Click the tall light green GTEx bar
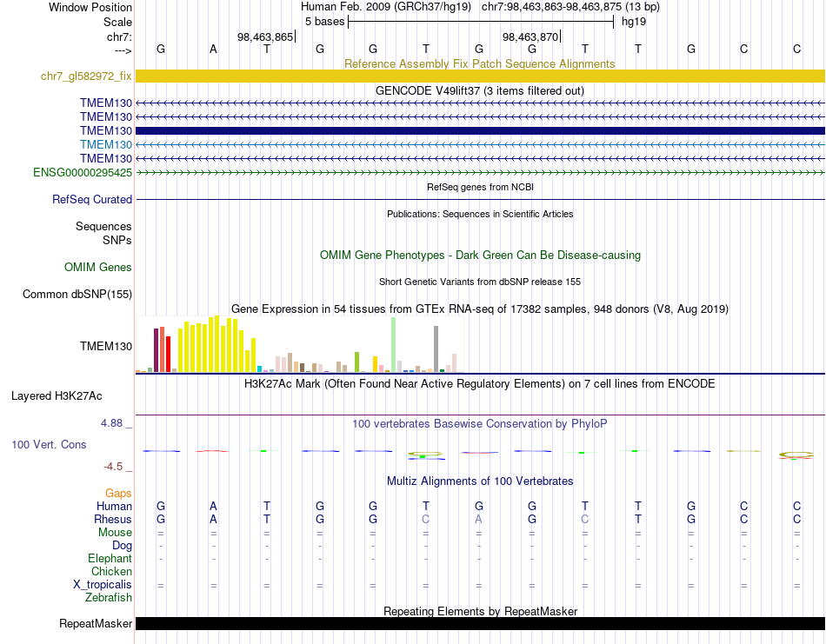The image size is (826, 644). click(393, 345)
